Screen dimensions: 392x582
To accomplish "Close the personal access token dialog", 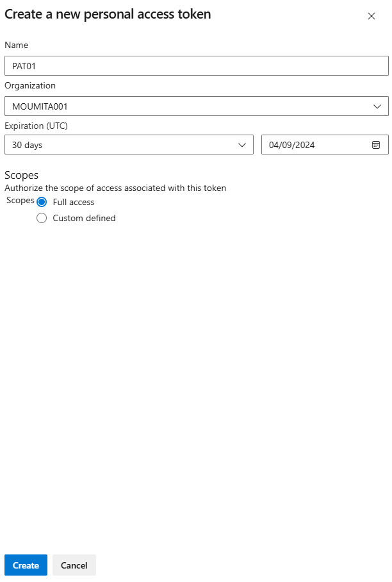I will point(372,16).
